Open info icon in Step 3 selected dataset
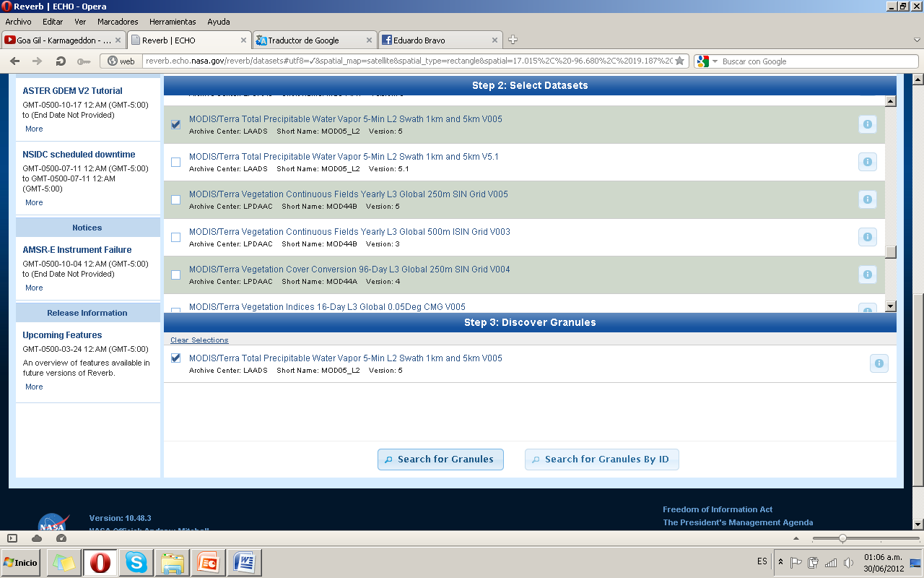924x578 pixels. pyautogui.click(x=879, y=363)
